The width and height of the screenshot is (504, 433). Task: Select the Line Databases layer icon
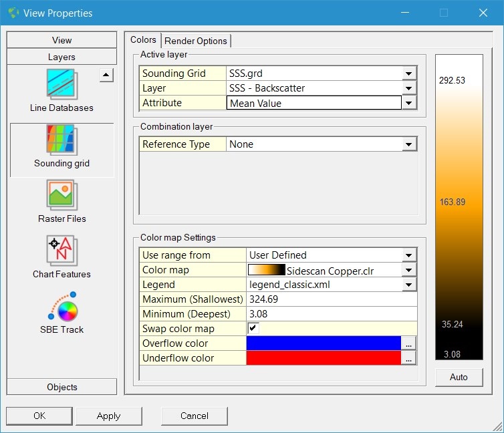point(61,85)
